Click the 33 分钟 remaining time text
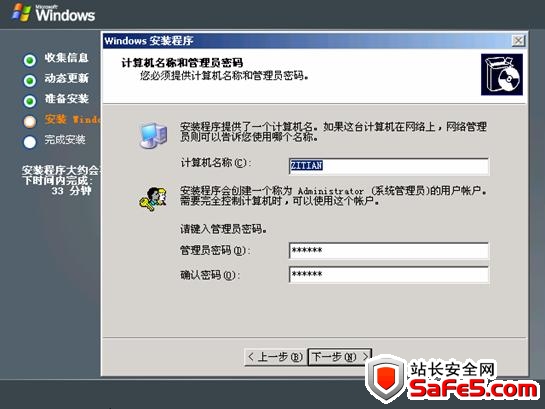 pyautogui.click(x=71, y=190)
